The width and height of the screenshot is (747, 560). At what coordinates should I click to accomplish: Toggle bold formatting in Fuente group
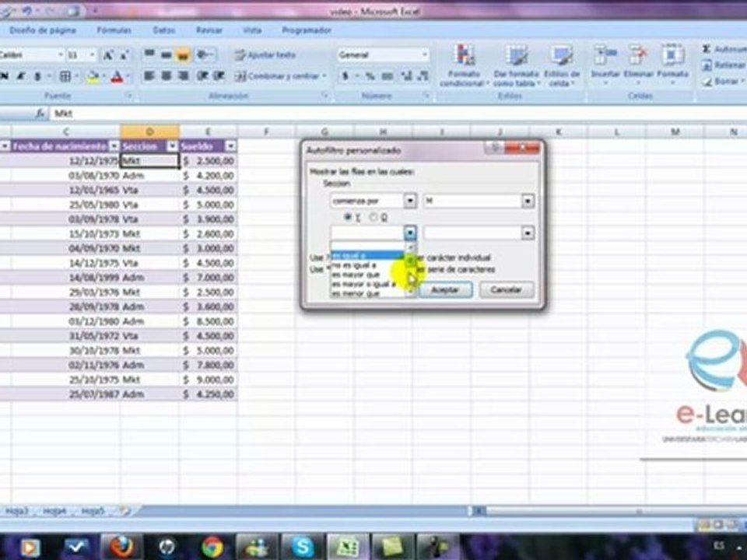[x=5, y=76]
